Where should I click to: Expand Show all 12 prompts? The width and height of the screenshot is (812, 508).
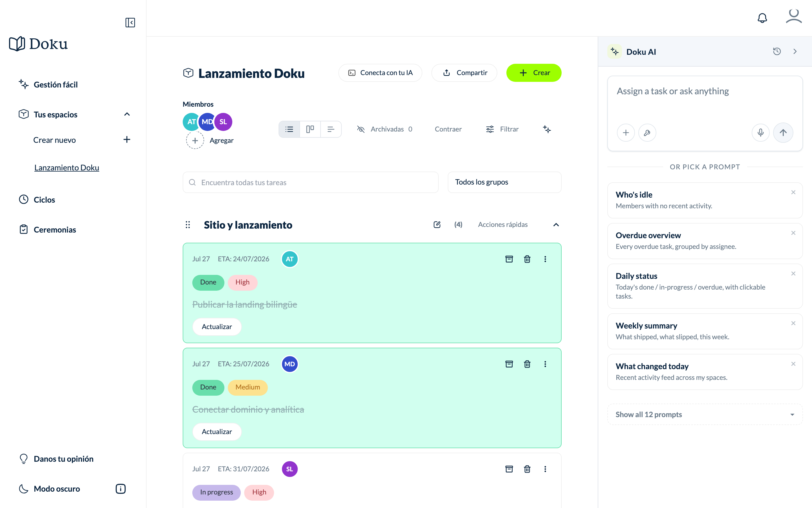point(705,414)
